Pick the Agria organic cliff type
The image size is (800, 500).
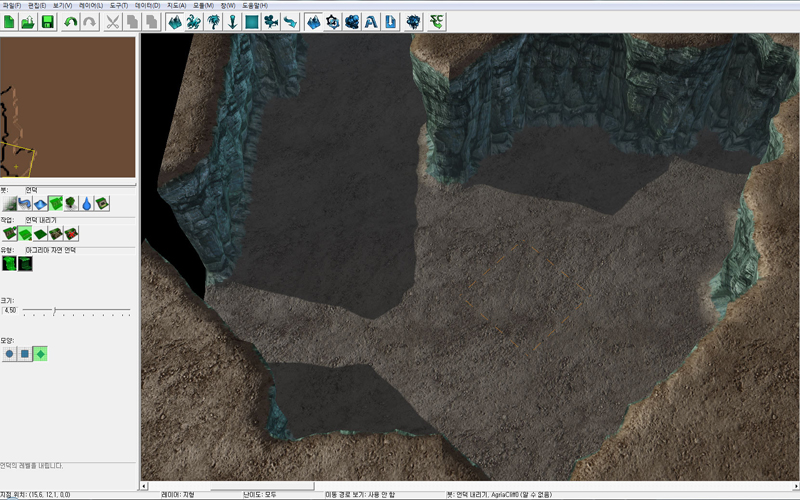coord(9,263)
